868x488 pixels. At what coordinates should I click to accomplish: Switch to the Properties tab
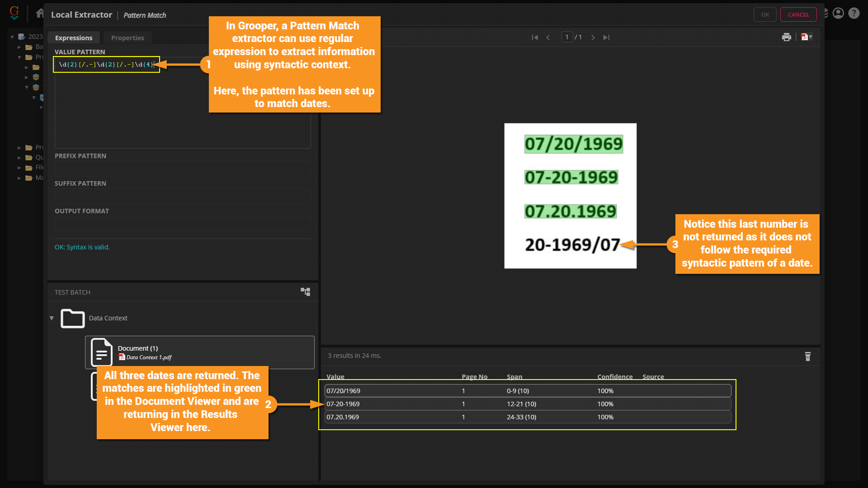(x=127, y=38)
